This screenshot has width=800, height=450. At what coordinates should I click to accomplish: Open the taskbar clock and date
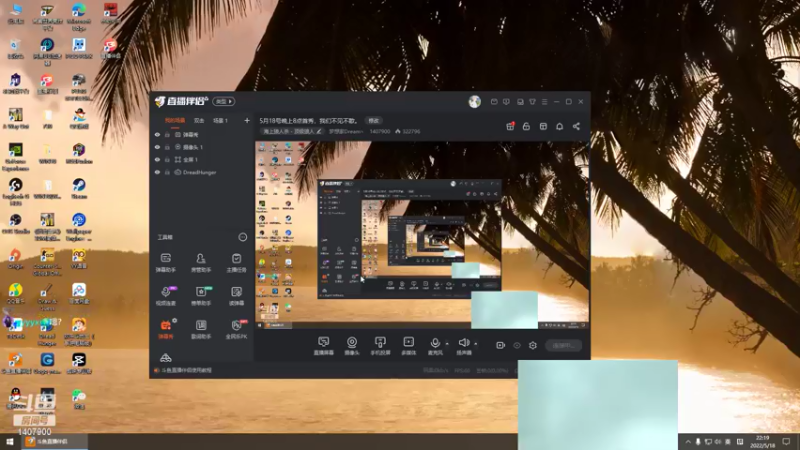[762, 442]
